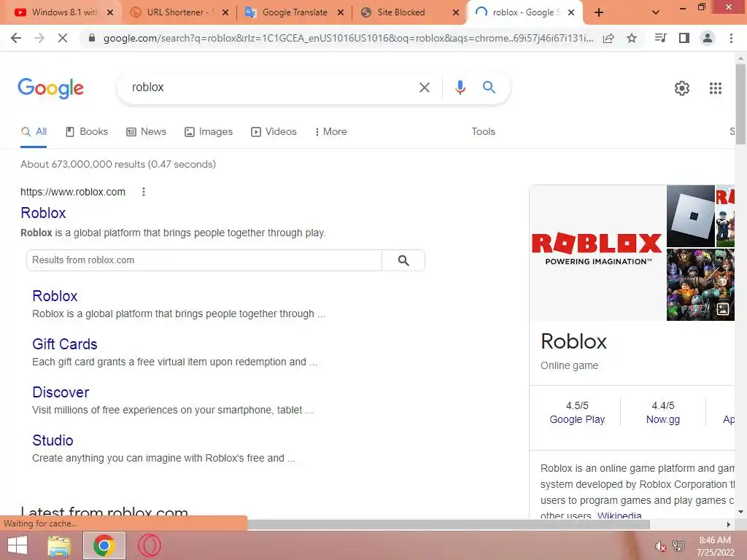Select the Books search filter
Viewport: 747px width, 560px height.
87,131
